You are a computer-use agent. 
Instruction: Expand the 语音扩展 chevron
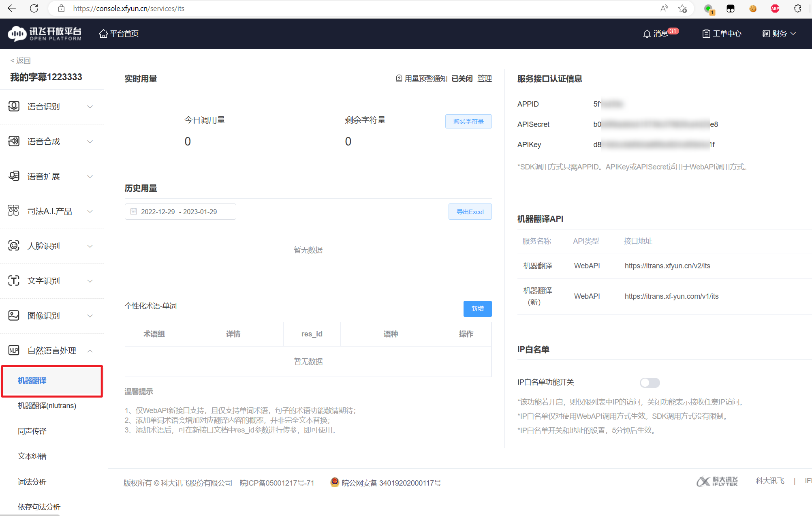click(90, 177)
